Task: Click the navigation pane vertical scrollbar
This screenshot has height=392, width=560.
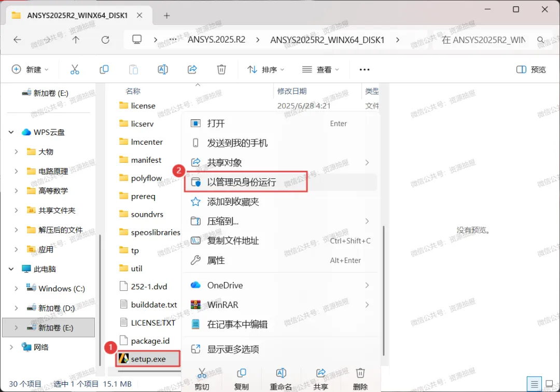Action: (x=100, y=300)
